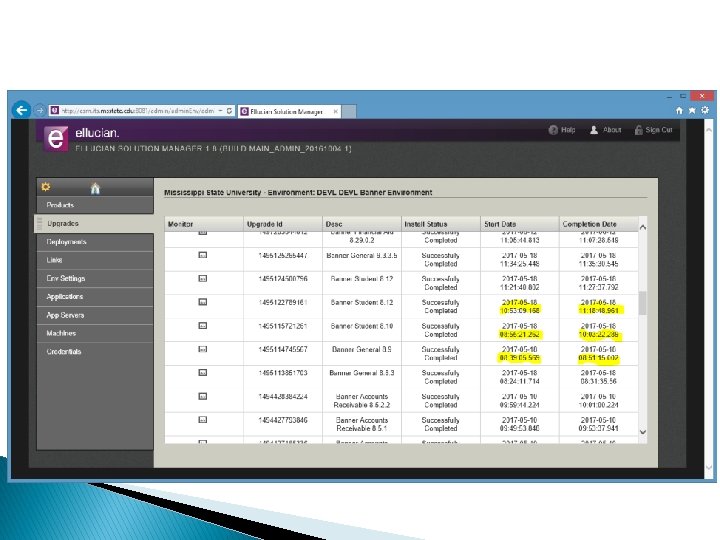Open Deployments in the sidebar
The image size is (720, 540).
95,242
